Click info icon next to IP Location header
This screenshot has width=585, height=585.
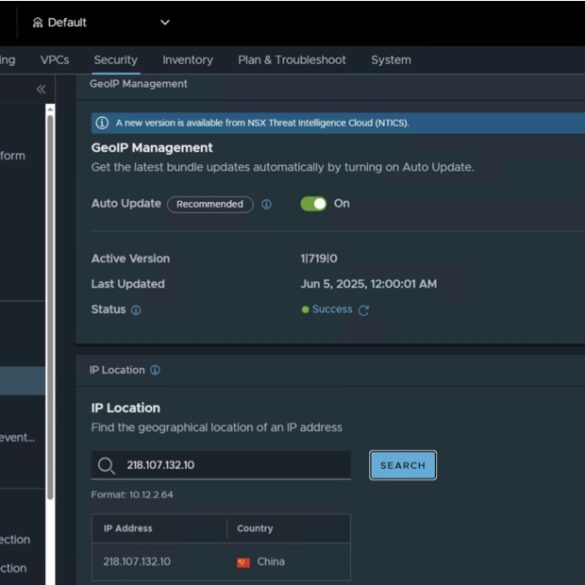(155, 370)
